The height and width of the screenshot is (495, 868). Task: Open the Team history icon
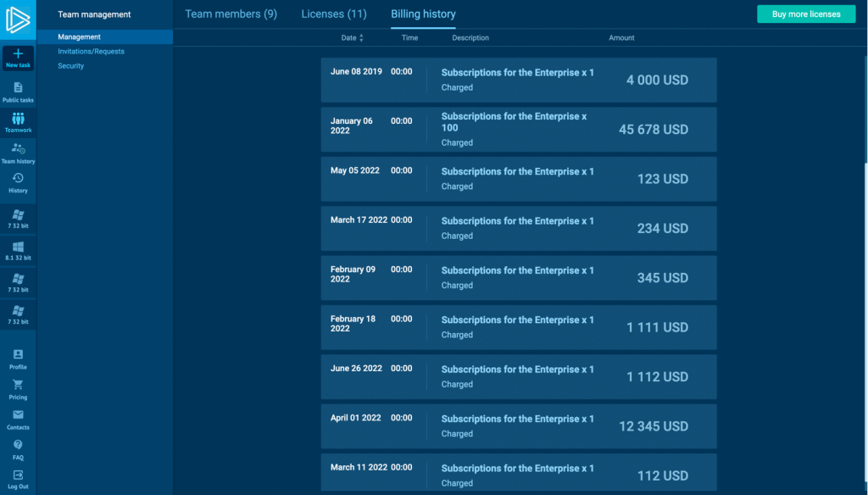pyautogui.click(x=18, y=153)
